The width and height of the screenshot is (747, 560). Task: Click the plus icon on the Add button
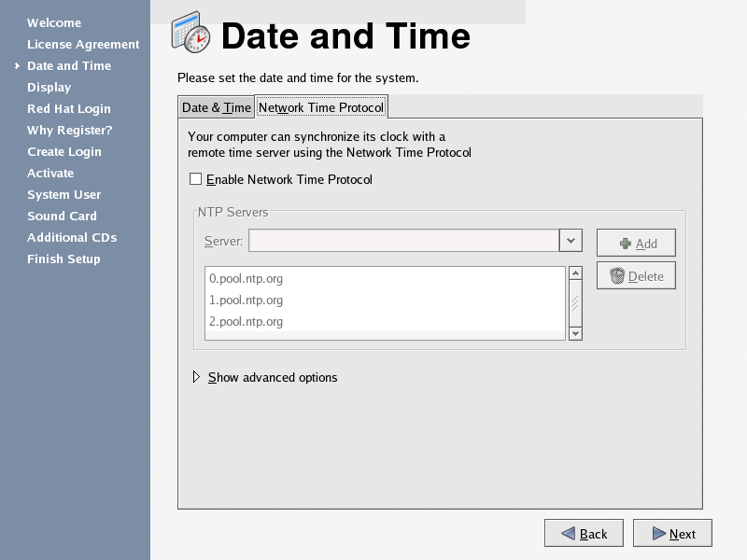click(626, 244)
